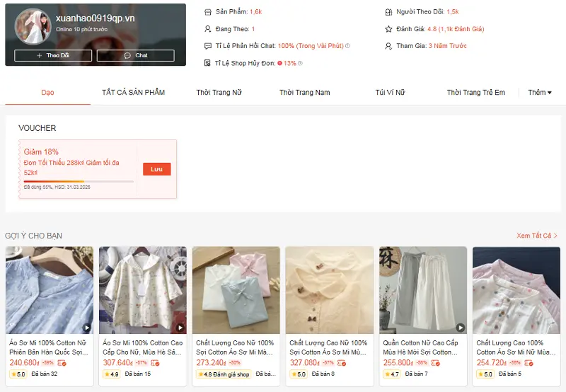This screenshot has width=566, height=392.
Task: Play video on 307.640đ shirt product
Action: pos(180,328)
